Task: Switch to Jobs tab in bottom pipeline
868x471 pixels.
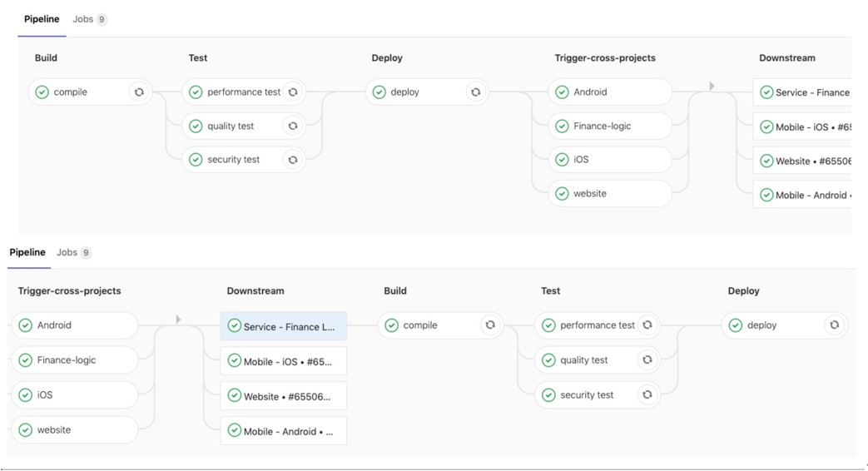Action: click(x=73, y=252)
